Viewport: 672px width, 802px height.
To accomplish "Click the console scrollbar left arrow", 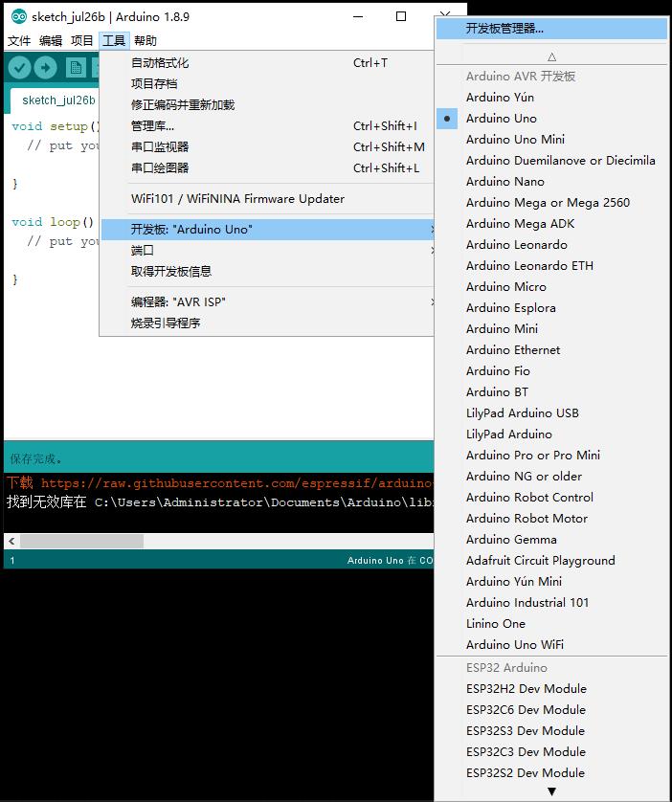I will click(x=11, y=541).
